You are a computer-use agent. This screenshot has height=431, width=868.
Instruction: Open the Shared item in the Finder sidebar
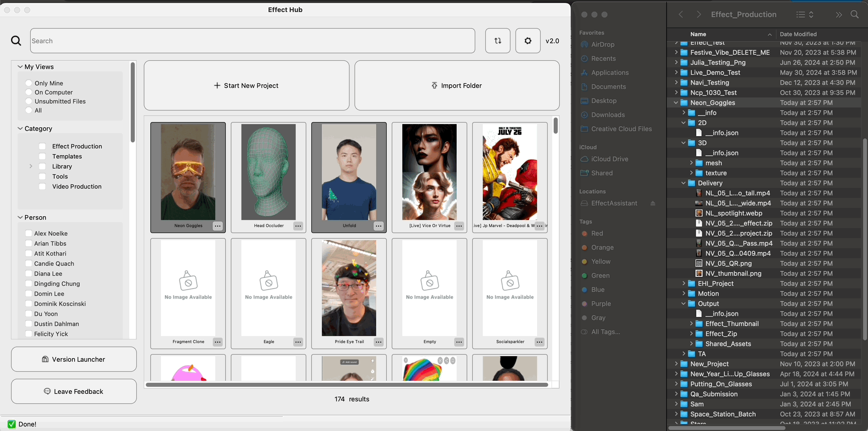pos(602,173)
